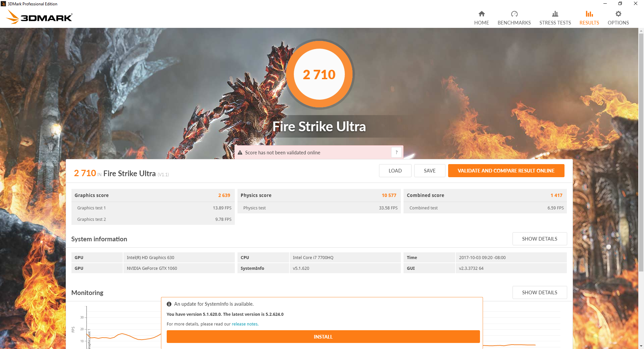The width and height of the screenshot is (644, 349).
Task: Click the Score has not been validated message
Action: (282, 153)
